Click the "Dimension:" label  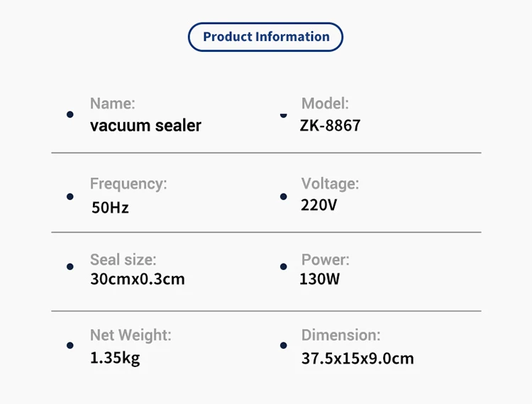pyautogui.click(x=340, y=335)
